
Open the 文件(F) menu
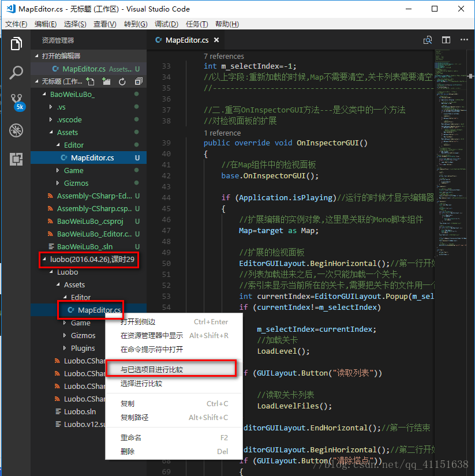pyautogui.click(x=16, y=24)
